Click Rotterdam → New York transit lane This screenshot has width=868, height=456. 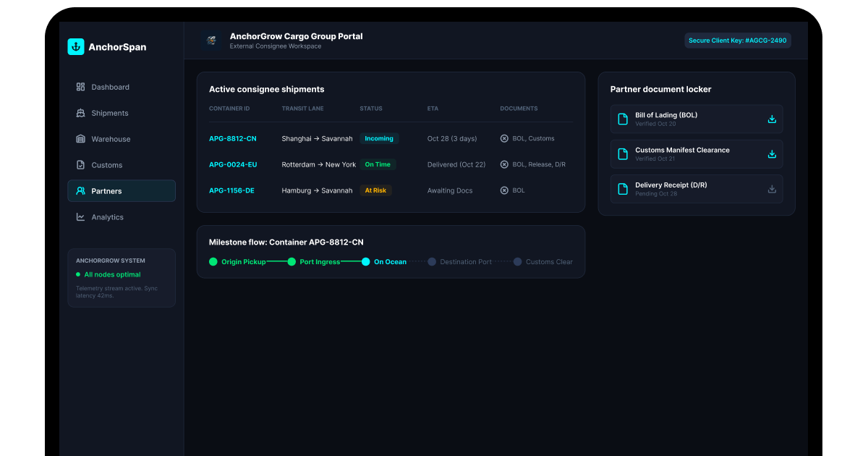coord(319,164)
